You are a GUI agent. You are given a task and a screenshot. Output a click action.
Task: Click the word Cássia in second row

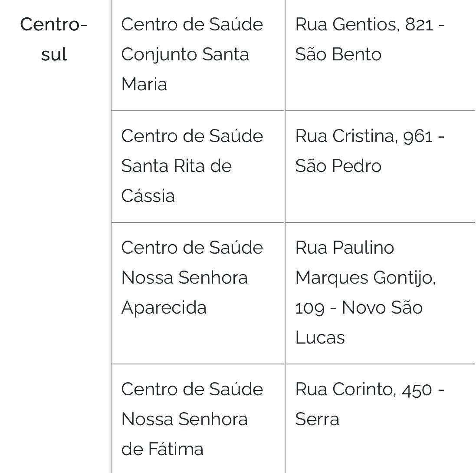(x=148, y=195)
